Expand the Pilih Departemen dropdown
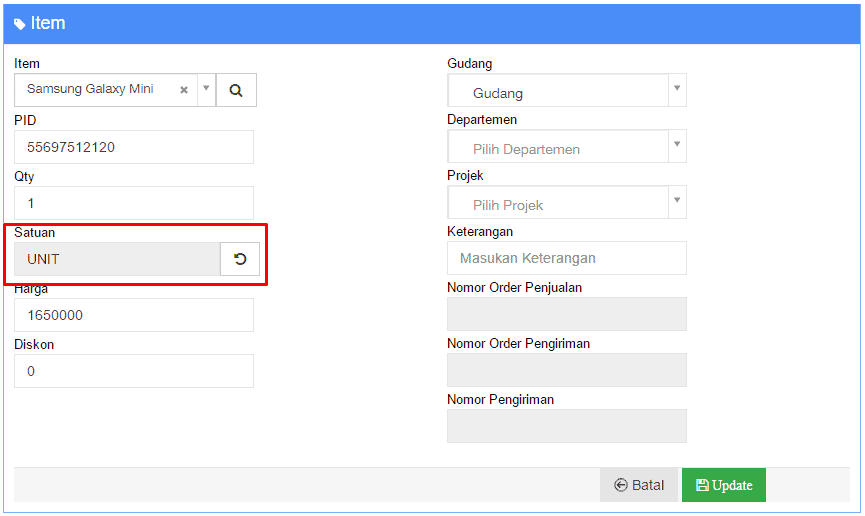Screen dimensions: 865x516 coord(567,146)
